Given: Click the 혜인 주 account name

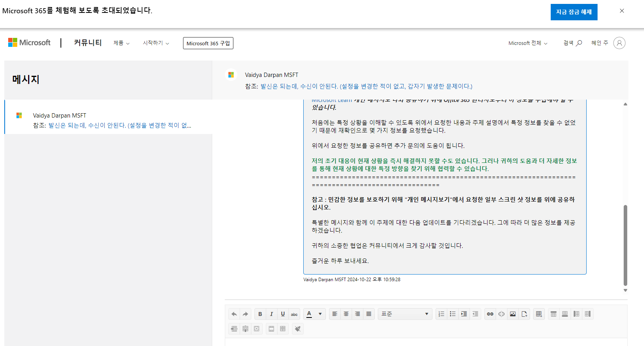Looking at the screenshot, I should point(600,43).
